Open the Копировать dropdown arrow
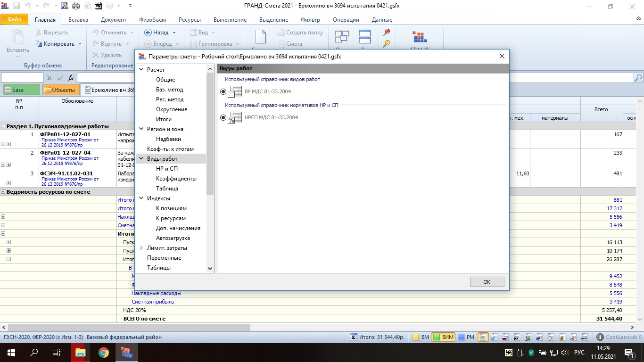The width and height of the screenshot is (644, 362). click(x=80, y=44)
